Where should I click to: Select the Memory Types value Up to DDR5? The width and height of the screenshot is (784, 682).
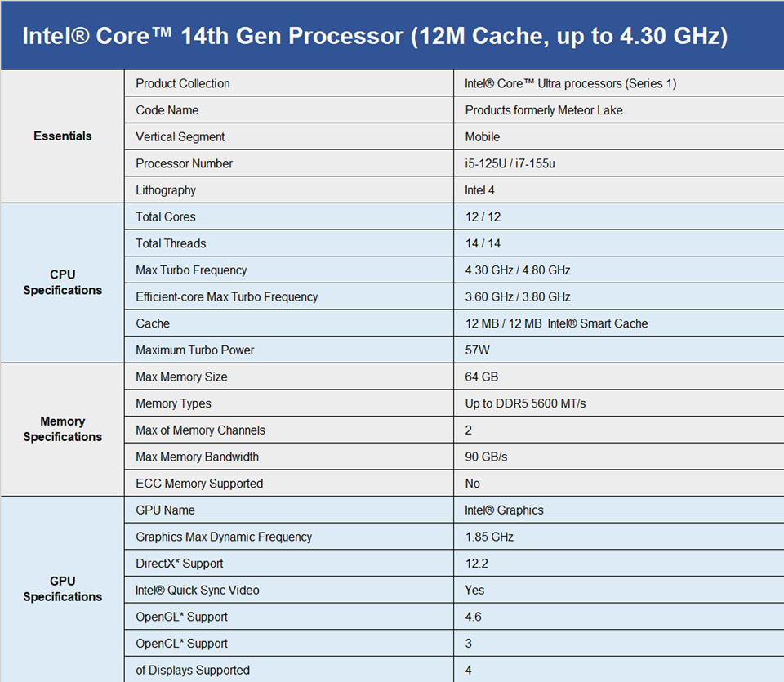click(x=525, y=403)
